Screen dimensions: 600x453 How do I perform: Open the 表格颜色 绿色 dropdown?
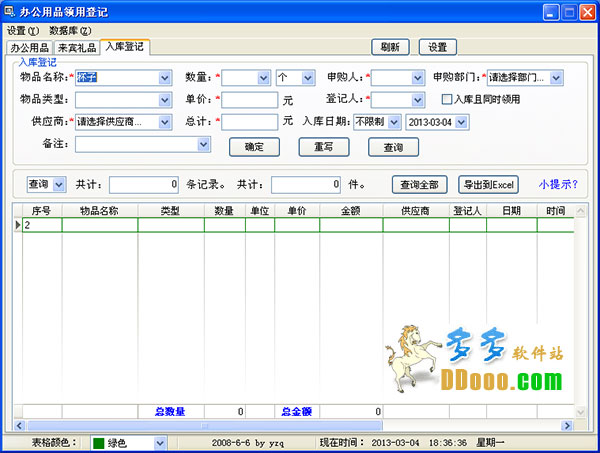[160, 443]
